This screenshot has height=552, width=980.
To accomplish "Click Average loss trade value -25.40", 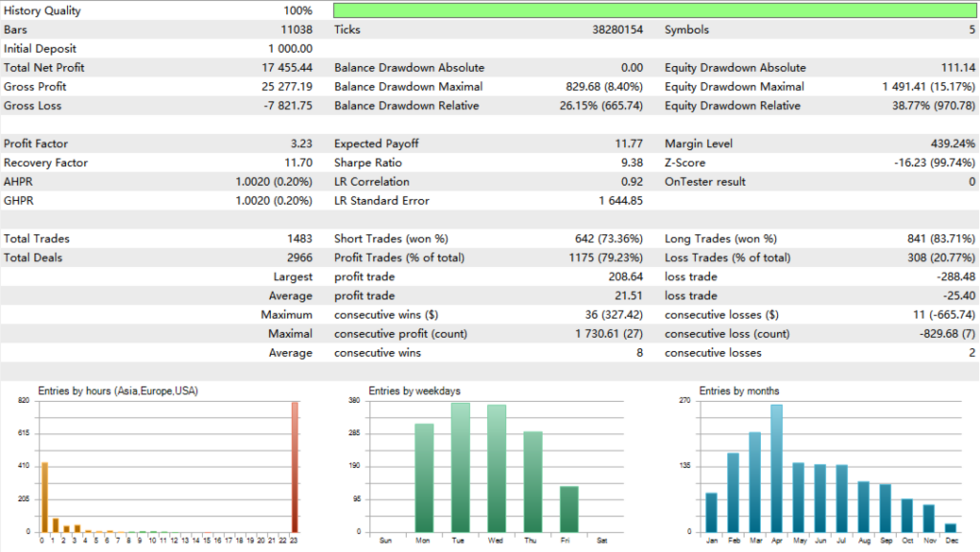I will (959, 296).
